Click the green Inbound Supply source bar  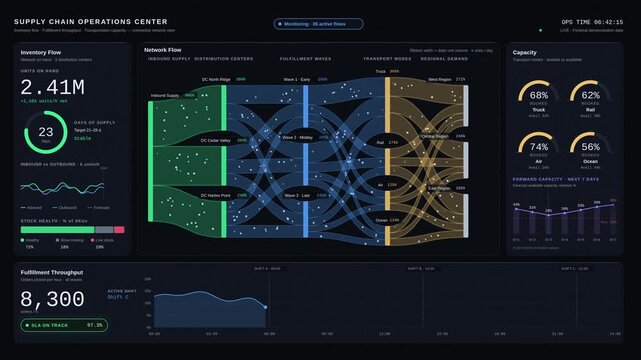click(150, 161)
